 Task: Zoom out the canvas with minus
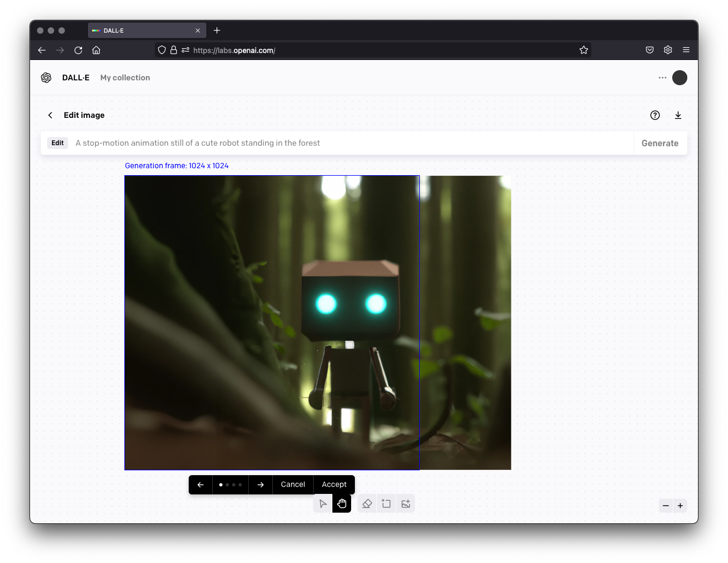666,506
